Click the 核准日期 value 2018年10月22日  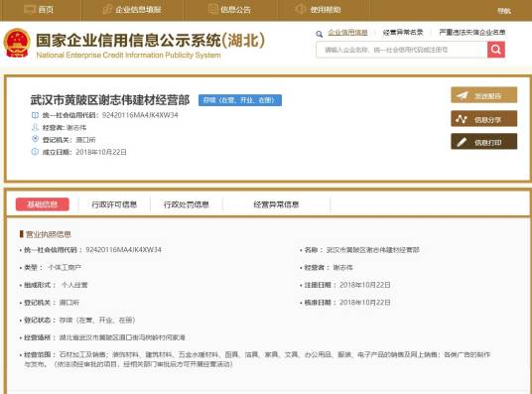coord(365,303)
